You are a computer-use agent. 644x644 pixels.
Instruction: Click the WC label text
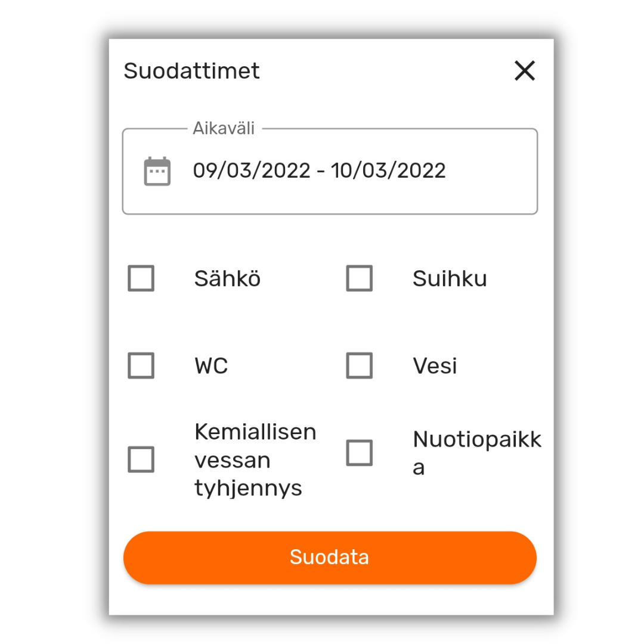click(211, 366)
